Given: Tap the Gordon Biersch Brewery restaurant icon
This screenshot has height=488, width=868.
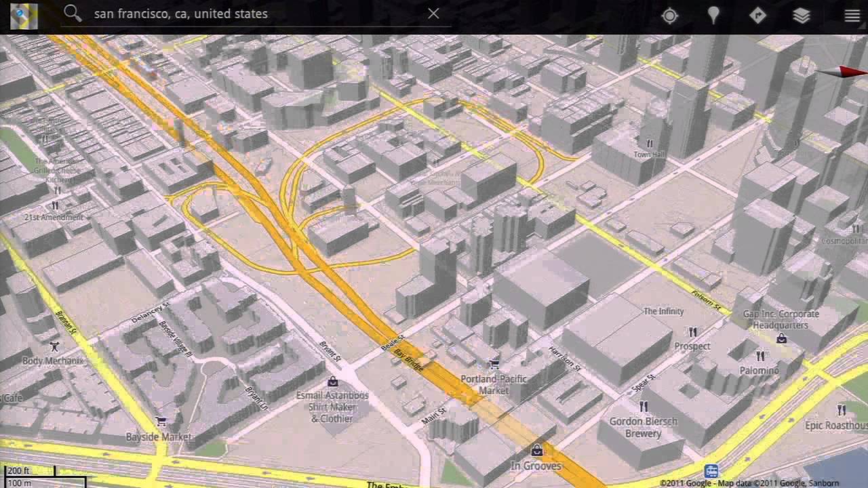Looking at the screenshot, I should pos(643,407).
